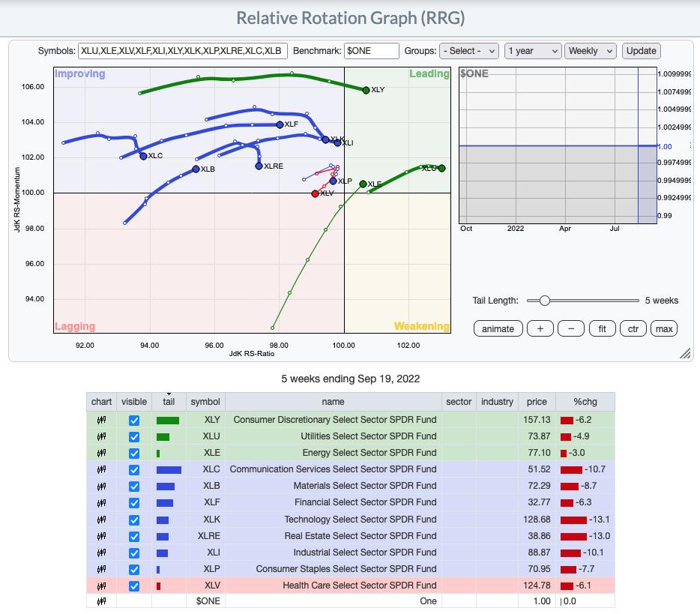
Task: Open the 1 year period dropdown
Action: click(533, 51)
